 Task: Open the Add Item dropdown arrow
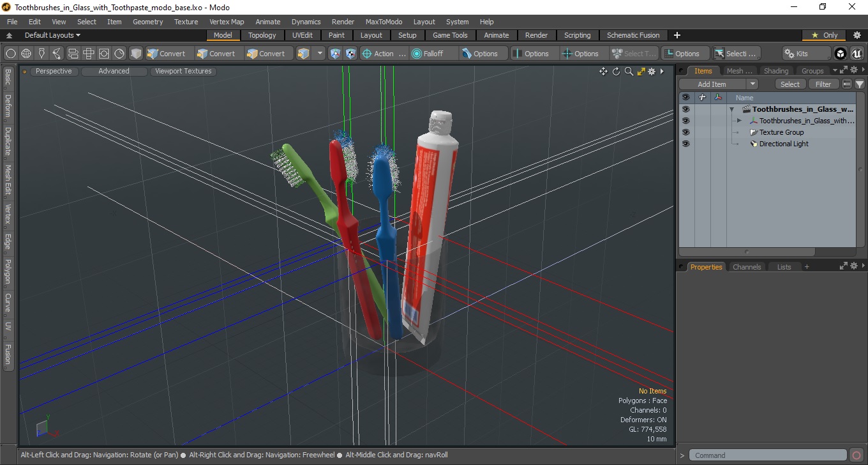click(752, 84)
